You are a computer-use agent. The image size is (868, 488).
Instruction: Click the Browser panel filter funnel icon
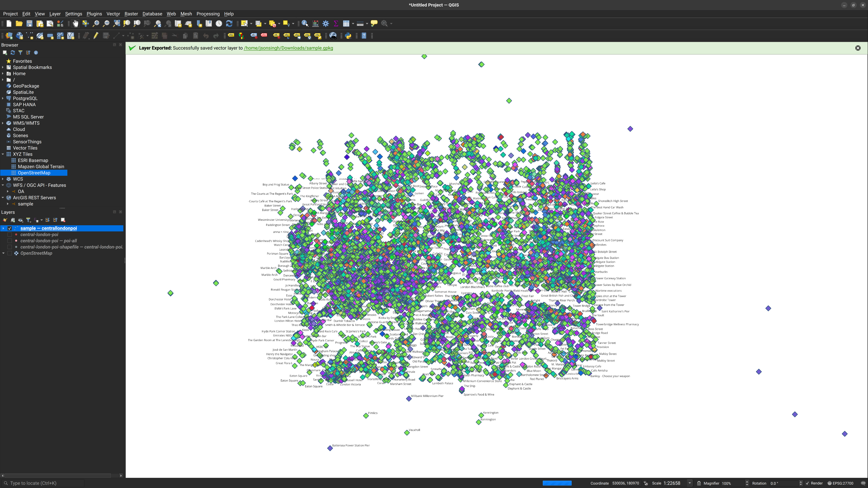21,53
